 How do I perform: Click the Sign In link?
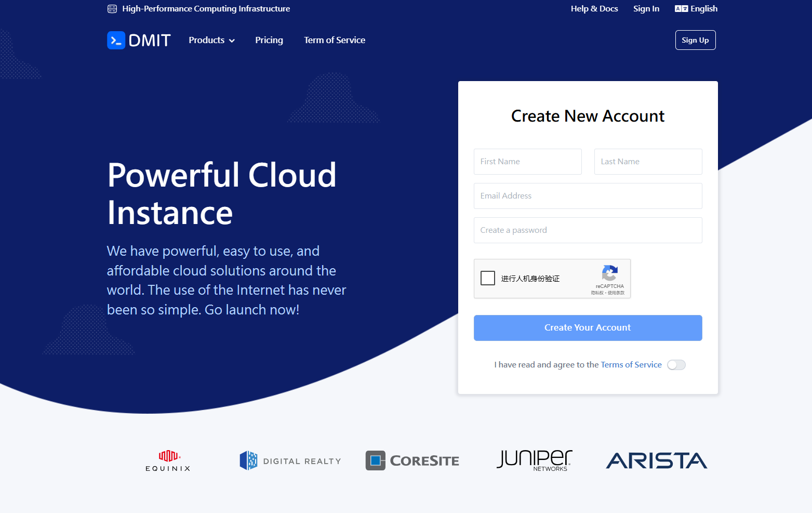[646, 9]
